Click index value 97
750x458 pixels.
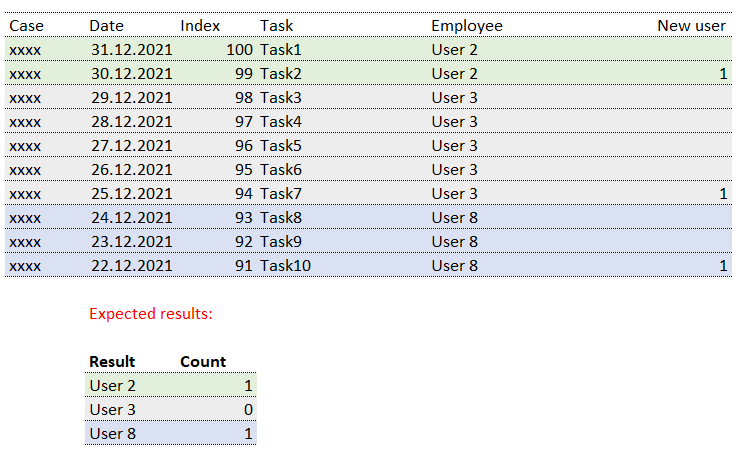[244, 121]
